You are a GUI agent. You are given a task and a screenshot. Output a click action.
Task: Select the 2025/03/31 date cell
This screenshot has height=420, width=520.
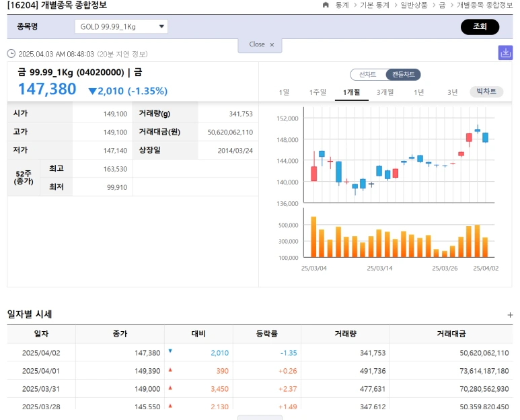coord(41,389)
